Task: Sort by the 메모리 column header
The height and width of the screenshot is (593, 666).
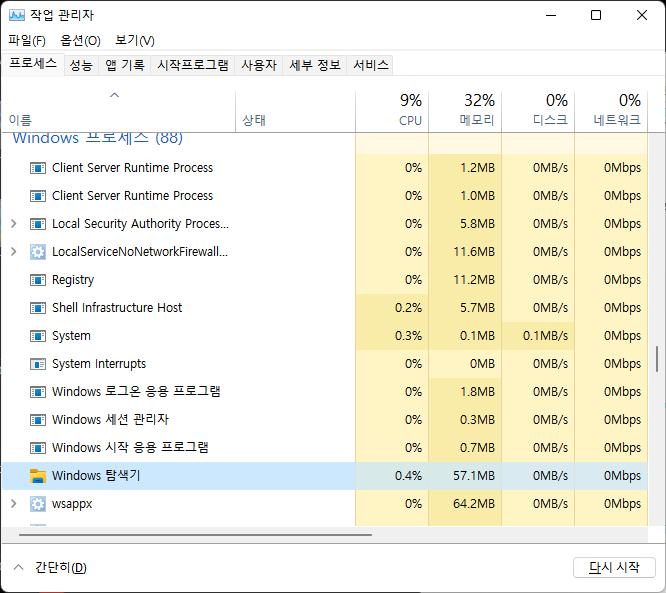Action: point(465,112)
